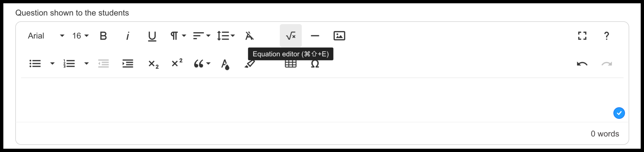Insert an image into the question
This screenshot has width=644, height=152.
[x=339, y=36]
